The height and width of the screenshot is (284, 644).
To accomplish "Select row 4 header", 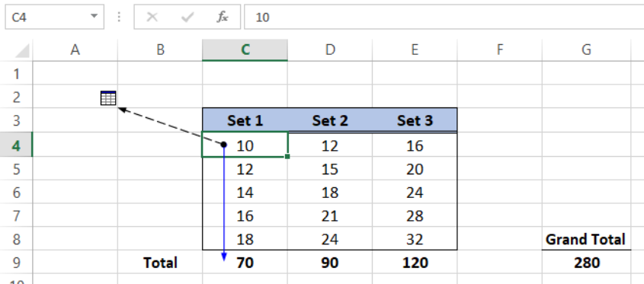I will coord(16,145).
